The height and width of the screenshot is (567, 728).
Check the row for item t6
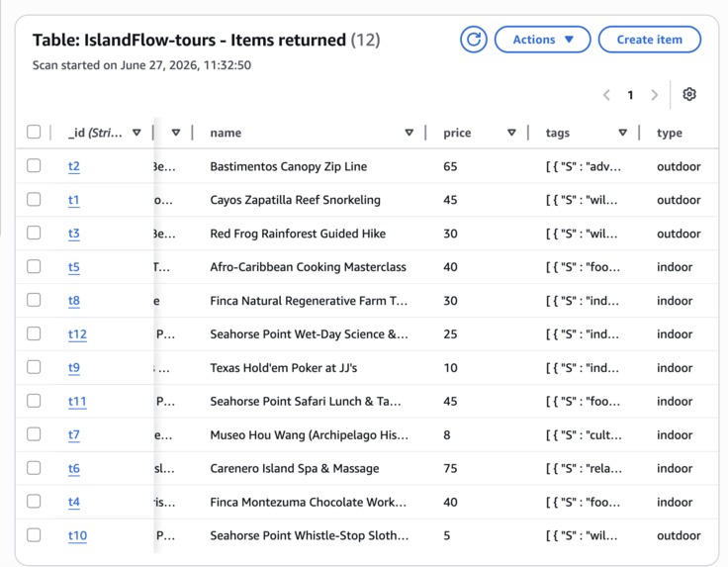pyautogui.click(x=34, y=468)
